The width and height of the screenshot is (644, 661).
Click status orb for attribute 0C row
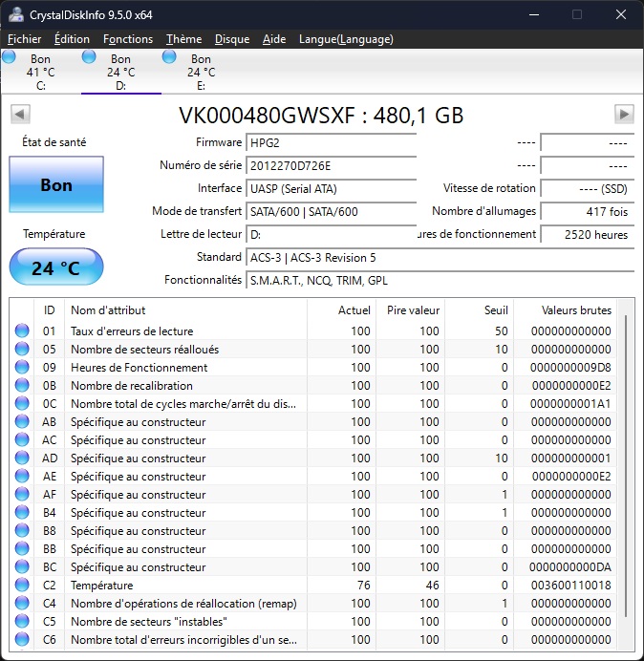[x=22, y=403]
